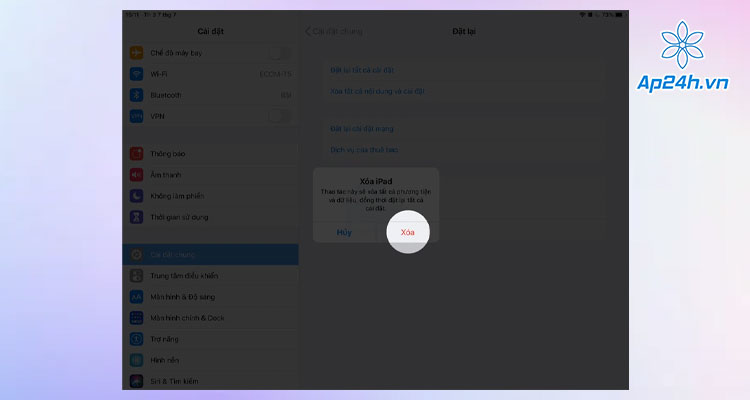This screenshot has height=400, width=750.
Task: Tap the Đặt lại page title
Action: pyautogui.click(x=464, y=31)
